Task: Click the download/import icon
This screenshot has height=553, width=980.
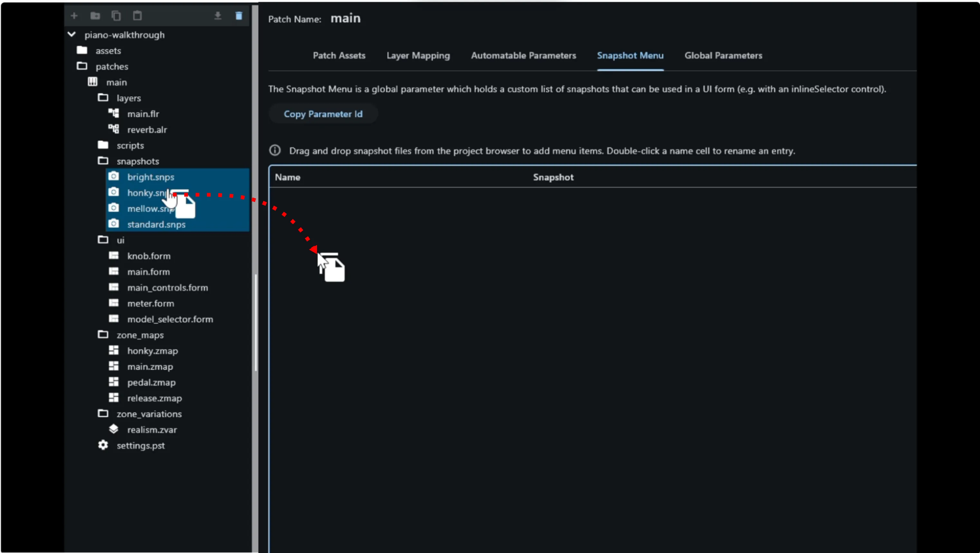Action: 218,15
